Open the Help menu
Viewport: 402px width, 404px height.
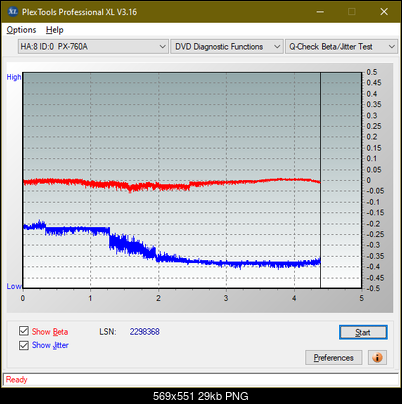(x=55, y=30)
